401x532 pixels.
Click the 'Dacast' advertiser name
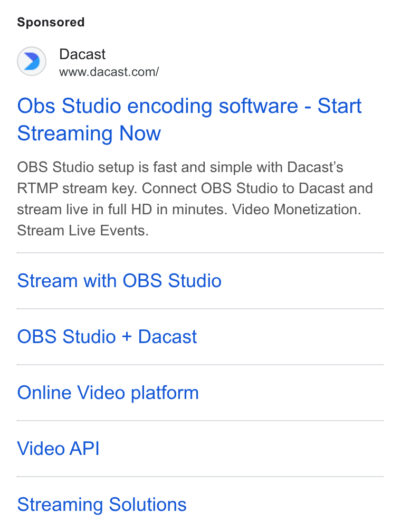(x=82, y=54)
